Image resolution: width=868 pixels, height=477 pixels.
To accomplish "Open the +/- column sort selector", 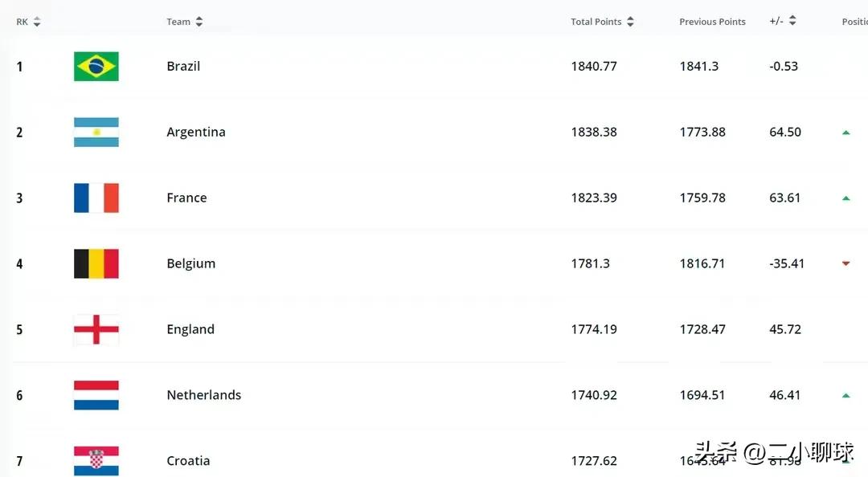I will coord(793,22).
